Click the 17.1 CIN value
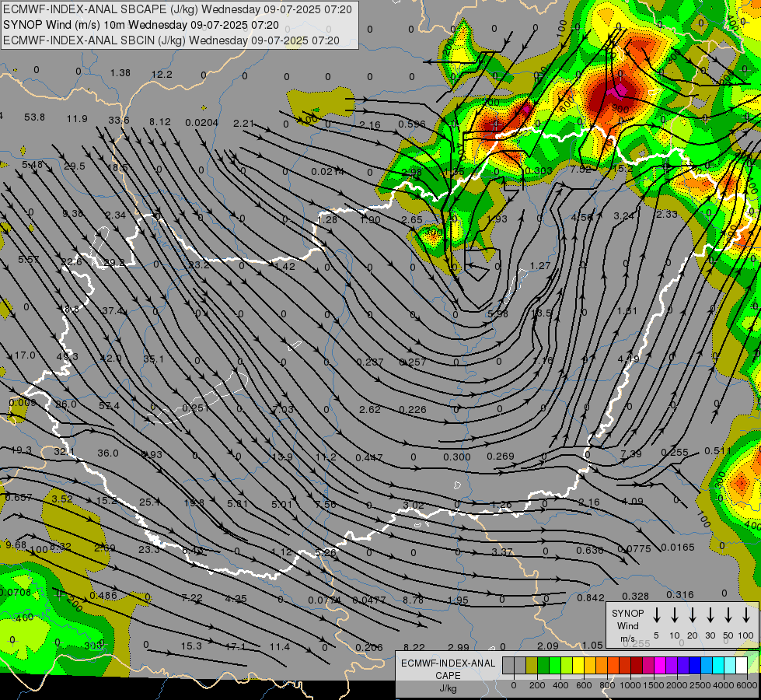 click(236, 646)
